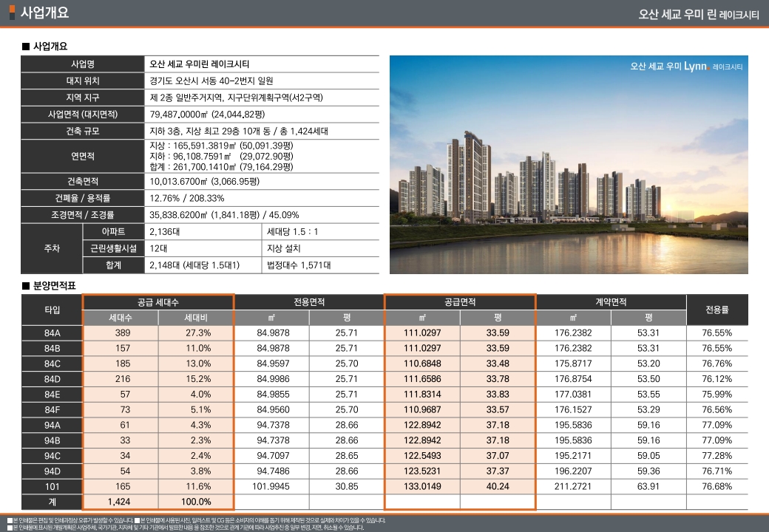Select the 사업명 header cell

82,64
